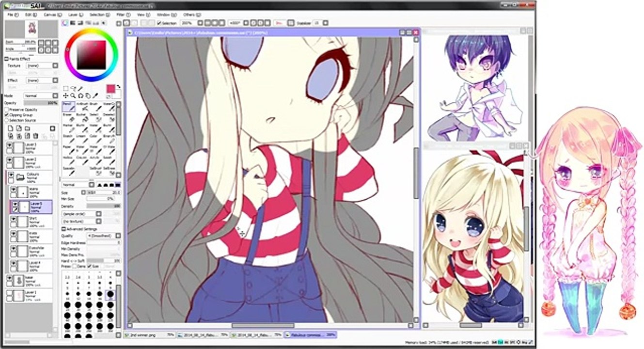The image size is (644, 349).
Task: Collapse the Advanced Settings section
Action: point(64,229)
